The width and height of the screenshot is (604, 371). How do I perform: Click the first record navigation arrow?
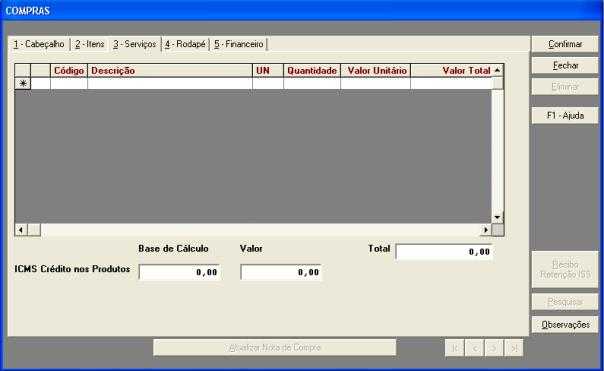455,348
